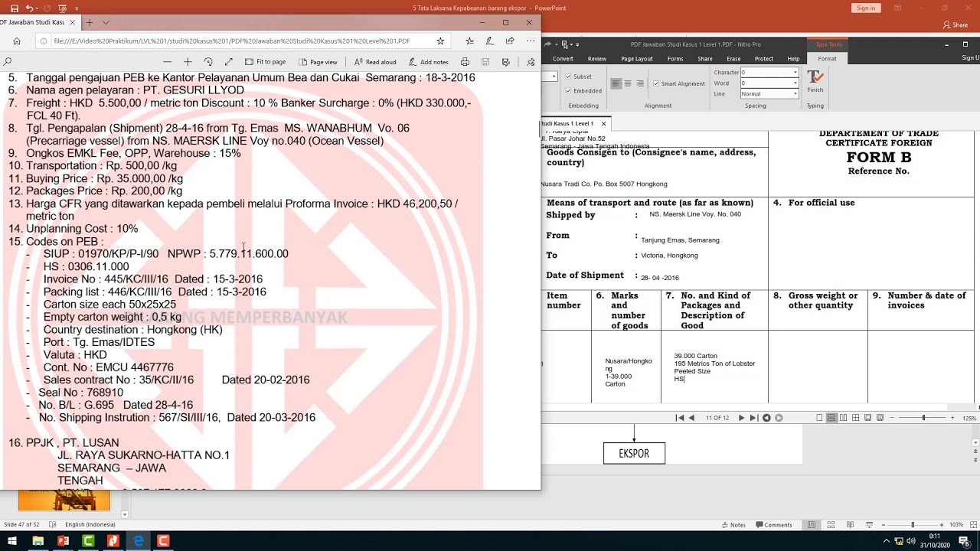This screenshot has height=551, width=980.
Task: Open PowerPoint Undo history dropdown arrow
Action: 38,8
